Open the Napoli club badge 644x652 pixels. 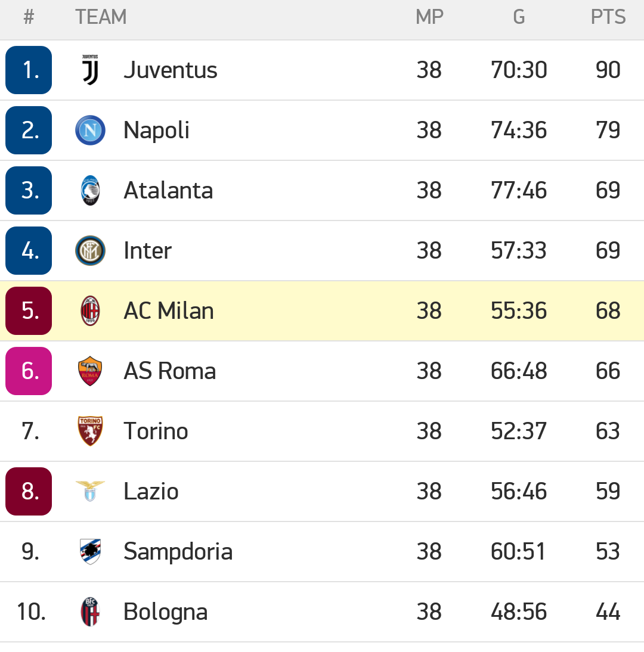tap(90, 130)
